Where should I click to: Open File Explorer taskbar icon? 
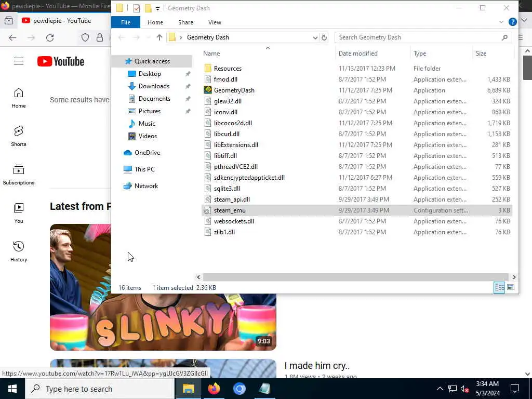click(x=188, y=389)
